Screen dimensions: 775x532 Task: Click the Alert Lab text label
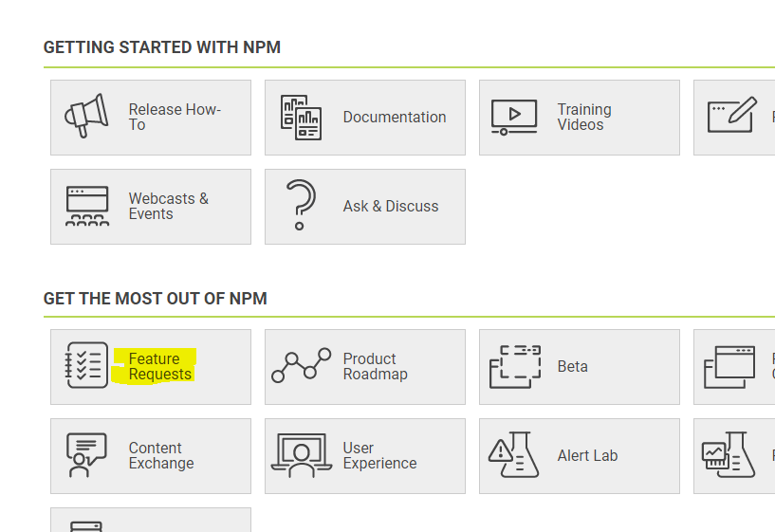click(x=587, y=455)
